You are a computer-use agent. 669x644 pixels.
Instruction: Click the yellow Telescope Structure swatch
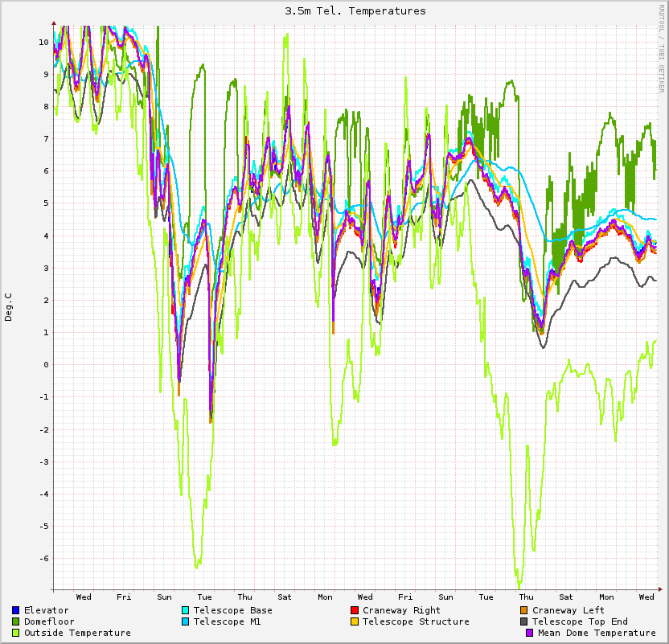tap(355, 621)
